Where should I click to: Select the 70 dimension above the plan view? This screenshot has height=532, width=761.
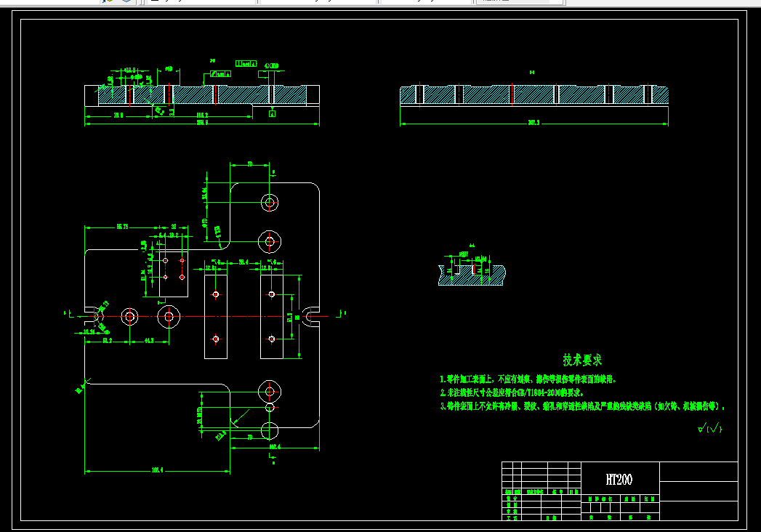250,164
